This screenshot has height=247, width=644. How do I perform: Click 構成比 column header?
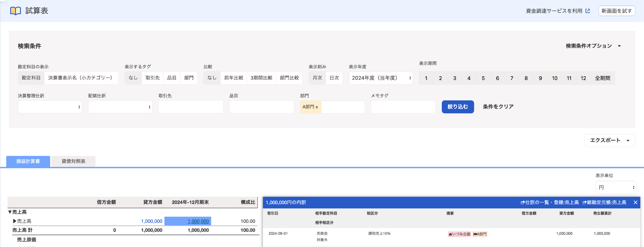(248, 202)
